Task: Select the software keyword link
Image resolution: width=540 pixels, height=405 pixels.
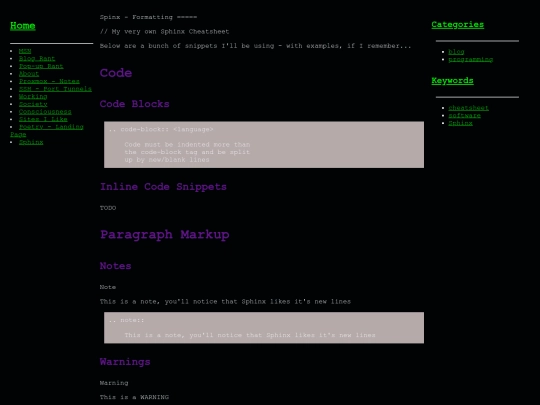Action: pyautogui.click(x=465, y=115)
